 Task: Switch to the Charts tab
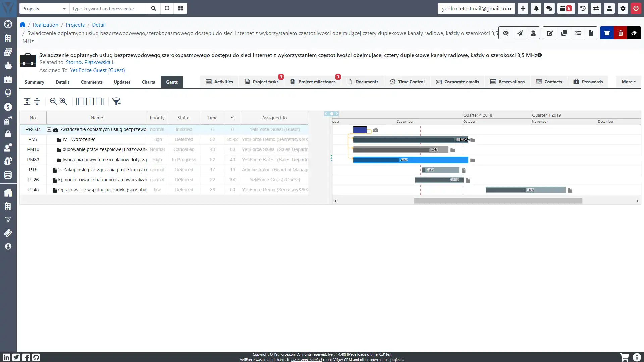148,82
